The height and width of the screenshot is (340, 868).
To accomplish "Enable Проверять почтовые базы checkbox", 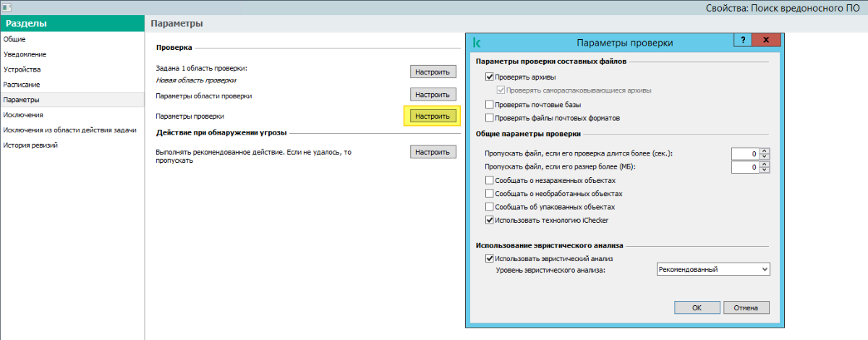I will click(x=490, y=104).
